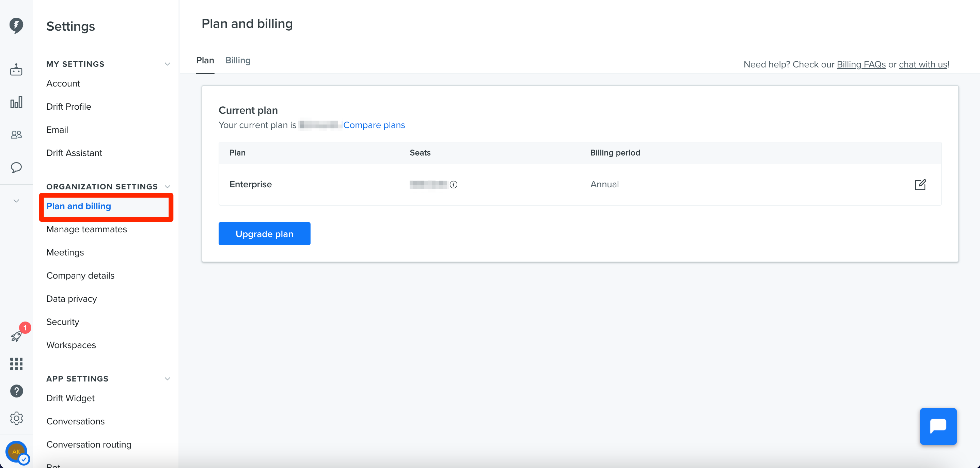Open the Drift chat widget button
Screen dimensions: 980x468
[938, 426]
